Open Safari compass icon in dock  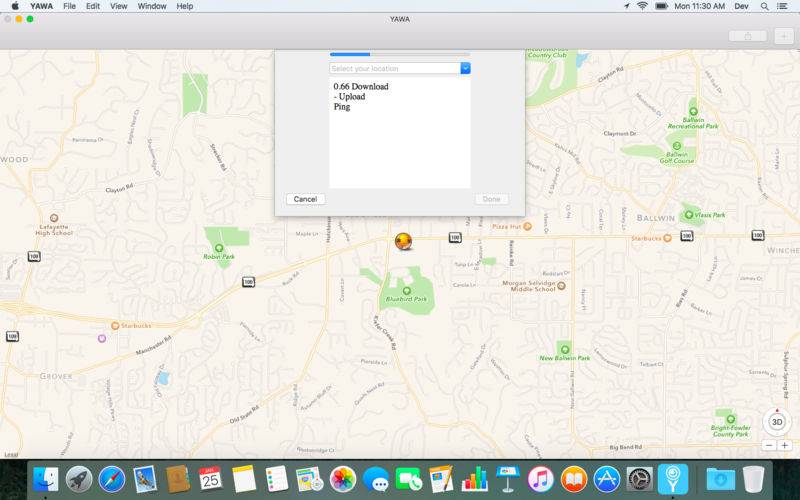[112, 480]
